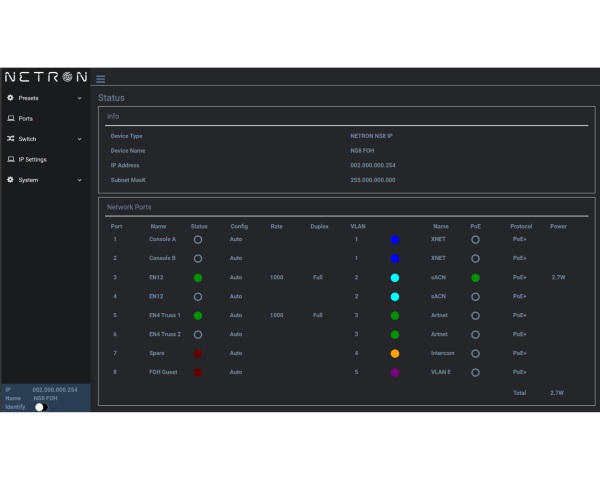Click red status indicator for Spare port

click(x=198, y=353)
